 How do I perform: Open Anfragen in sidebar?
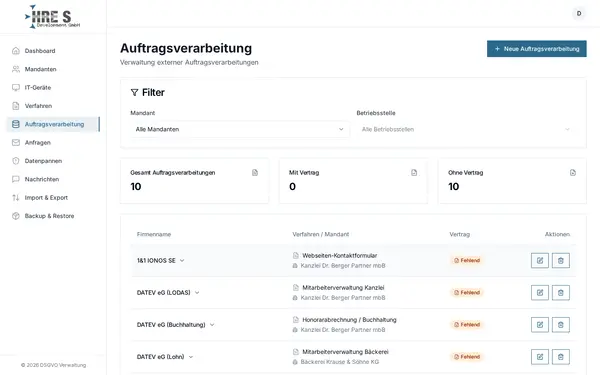(x=53, y=142)
